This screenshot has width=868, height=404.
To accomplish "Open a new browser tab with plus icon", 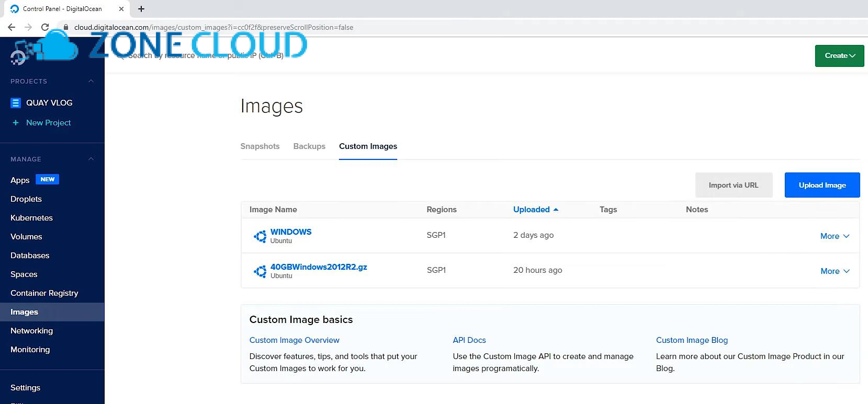I will coord(141,9).
